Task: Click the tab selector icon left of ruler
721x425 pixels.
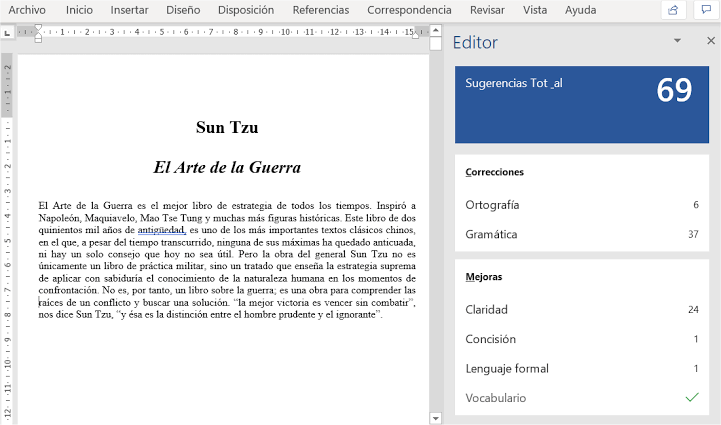Action: click(7, 33)
